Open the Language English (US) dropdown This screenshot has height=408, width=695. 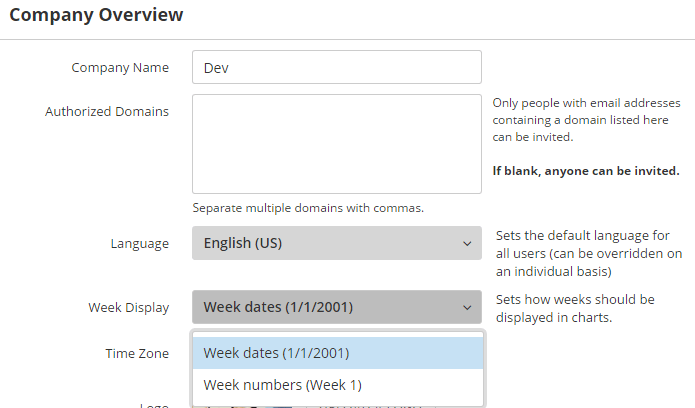[x=337, y=243]
